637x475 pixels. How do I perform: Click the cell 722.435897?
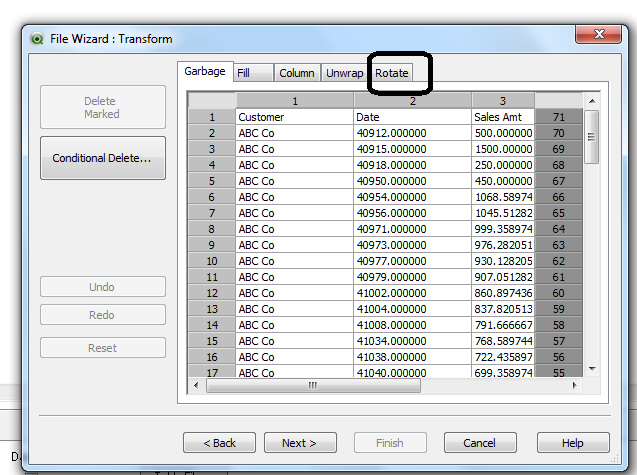[x=503, y=357]
